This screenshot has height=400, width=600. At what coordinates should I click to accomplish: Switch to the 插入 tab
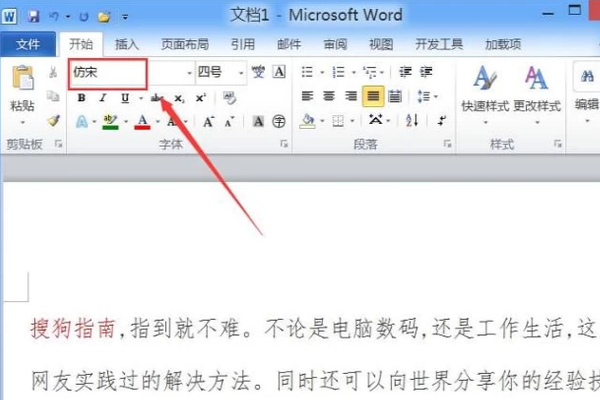pyautogui.click(x=127, y=44)
